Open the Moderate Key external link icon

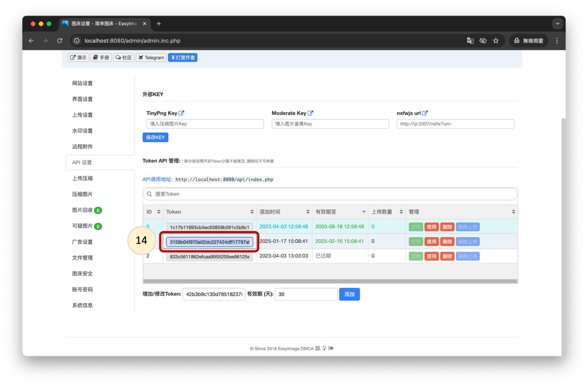[x=310, y=113]
